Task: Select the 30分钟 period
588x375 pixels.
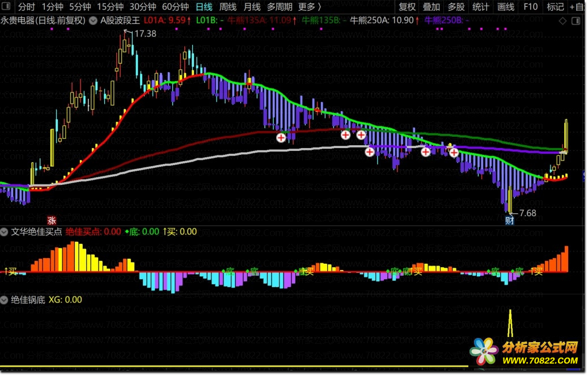Action: point(143,7)
